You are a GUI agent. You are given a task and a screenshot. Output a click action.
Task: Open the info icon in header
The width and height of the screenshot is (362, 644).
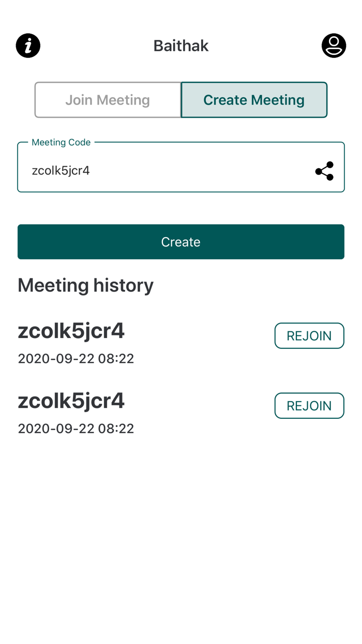coord(28,46)
